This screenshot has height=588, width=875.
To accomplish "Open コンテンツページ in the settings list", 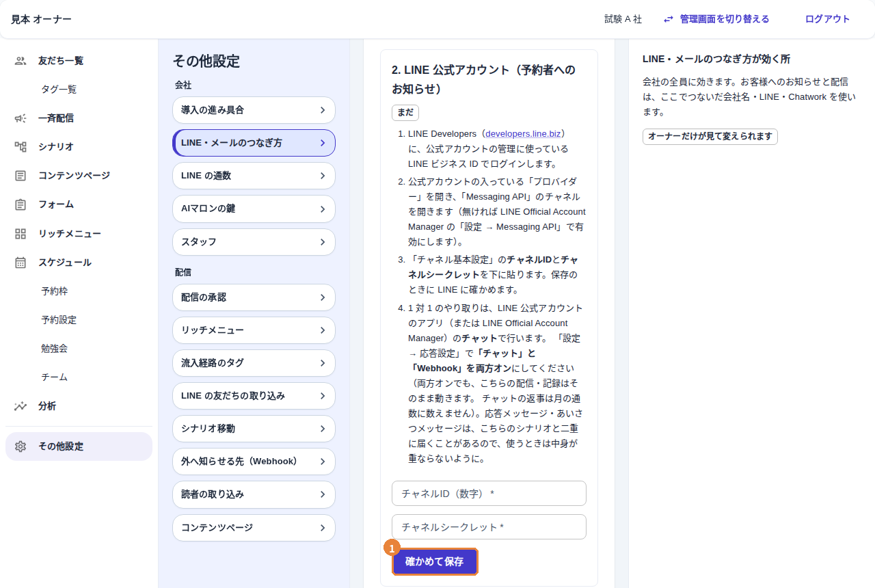I will [254, 528].
